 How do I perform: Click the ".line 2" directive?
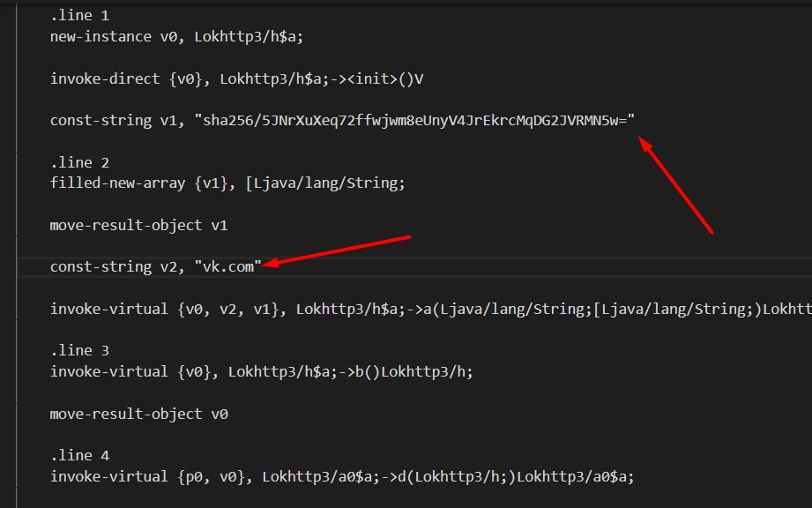tap(79, 162)
